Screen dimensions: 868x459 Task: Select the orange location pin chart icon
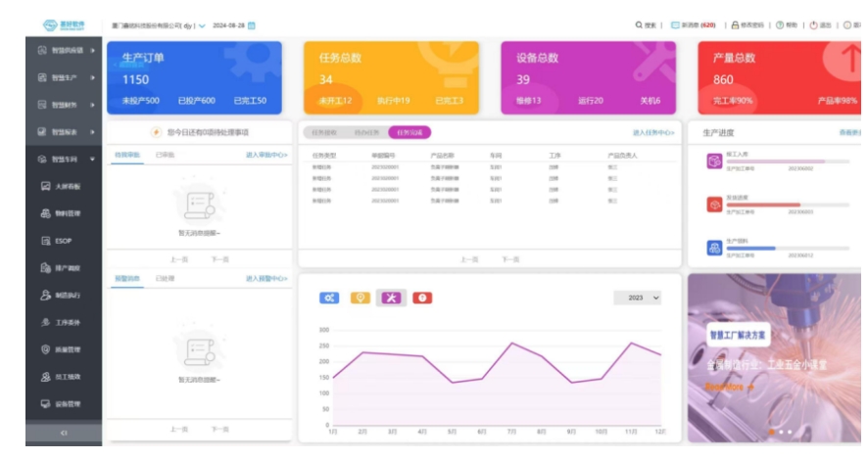[360, 298]
